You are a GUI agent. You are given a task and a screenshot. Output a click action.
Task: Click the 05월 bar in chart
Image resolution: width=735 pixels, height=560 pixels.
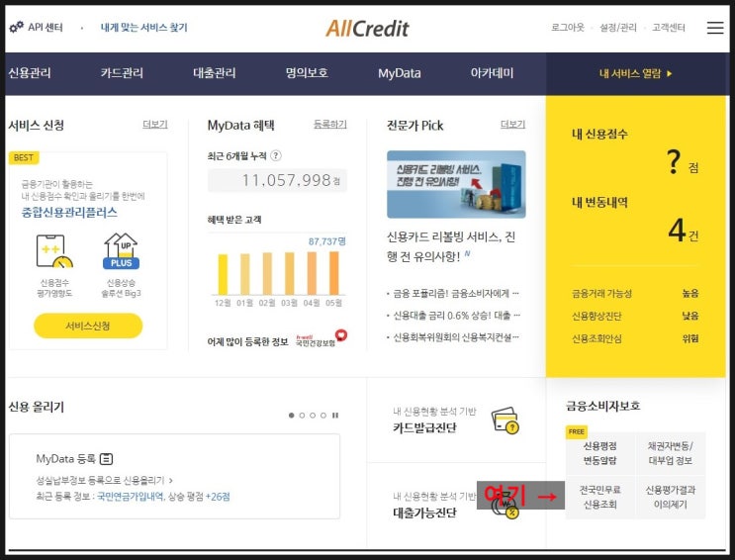(x=333, y=273)
